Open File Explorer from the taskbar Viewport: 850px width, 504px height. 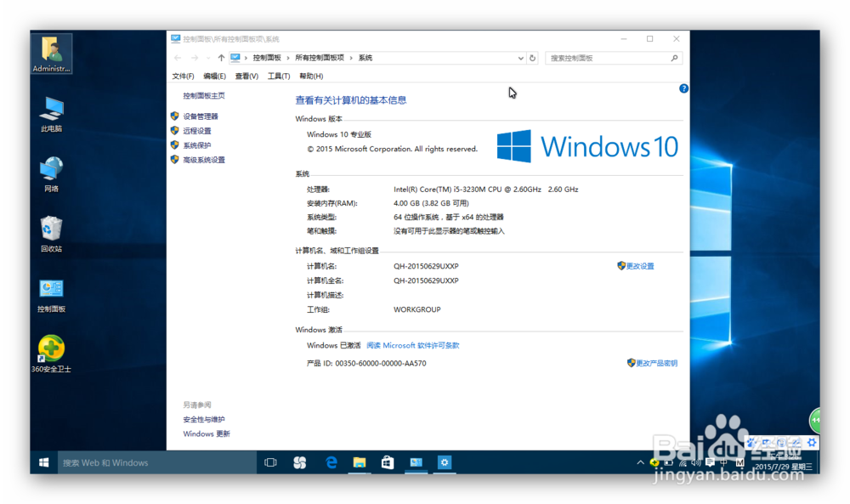click(x=360, y=462)
